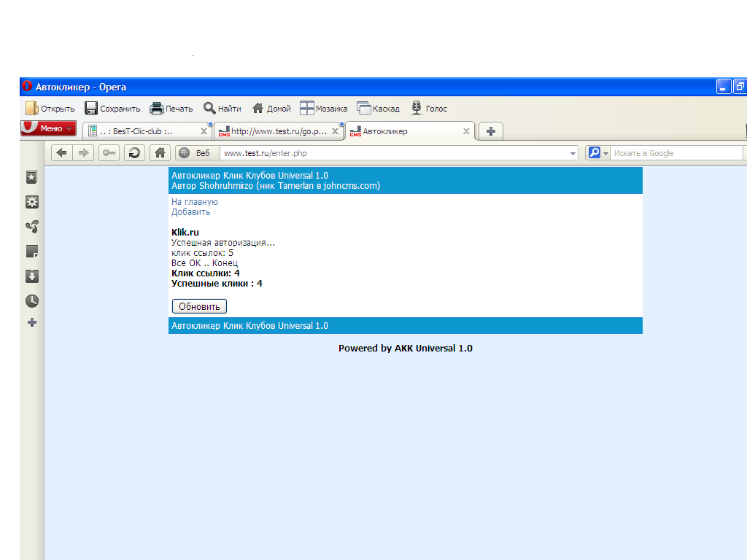
Task: Follow the Добавить link
Action: click(x=190, y=212)
